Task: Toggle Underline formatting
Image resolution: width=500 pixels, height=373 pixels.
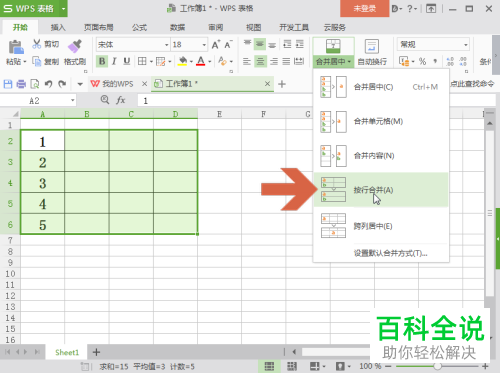Action: (127, 61)
